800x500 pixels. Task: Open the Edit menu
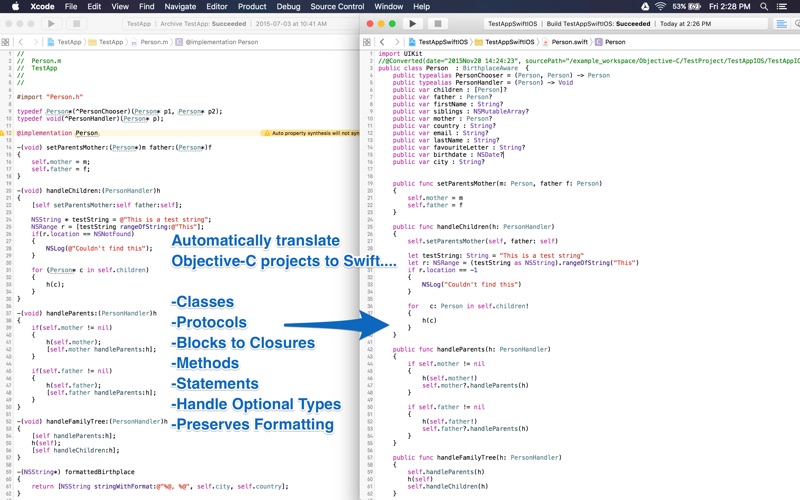94,6
